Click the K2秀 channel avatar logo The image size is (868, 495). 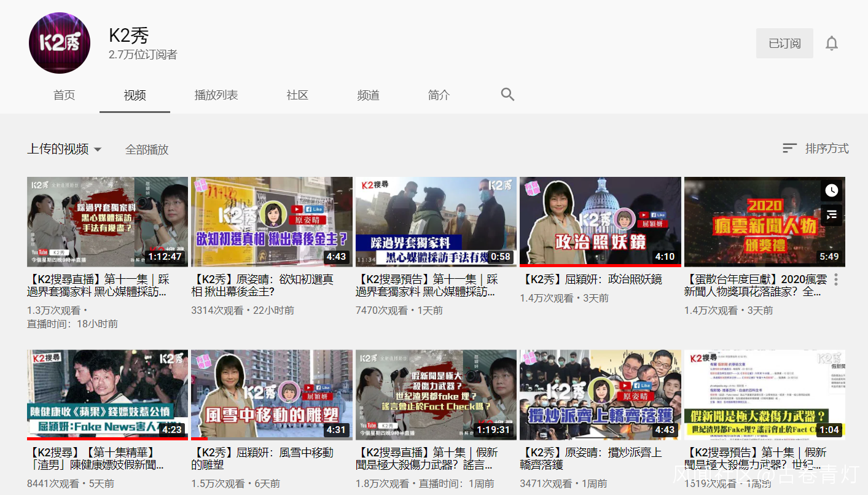tap(60, 43)
